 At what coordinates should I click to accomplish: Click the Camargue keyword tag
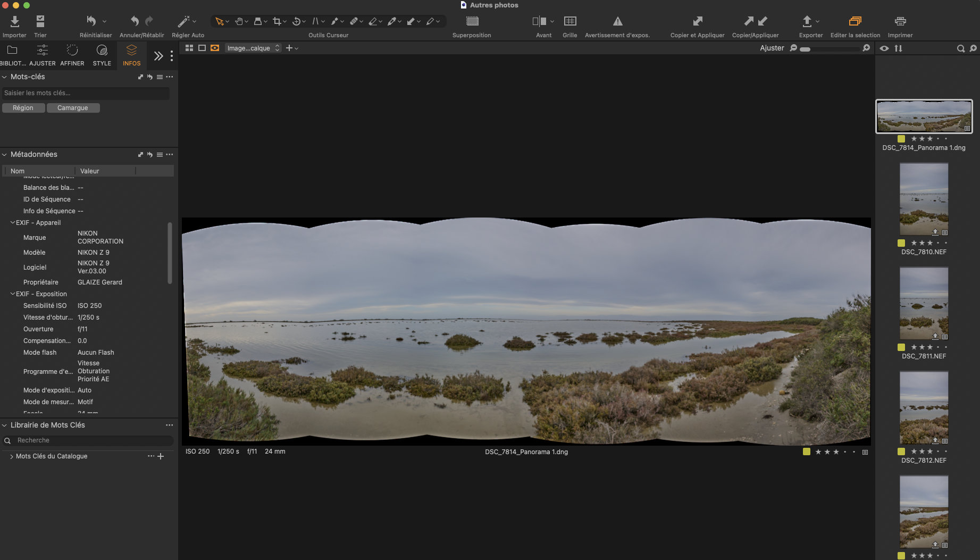[72, 108]
